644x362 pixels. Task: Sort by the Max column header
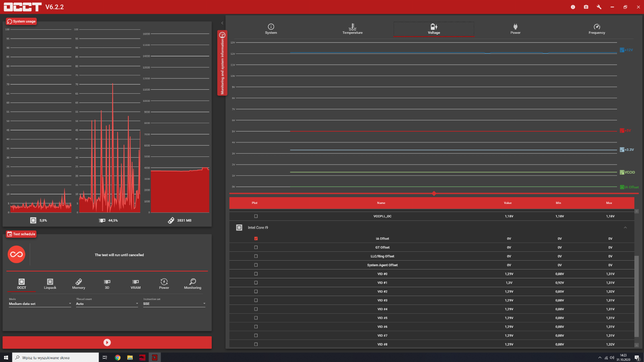609,203
